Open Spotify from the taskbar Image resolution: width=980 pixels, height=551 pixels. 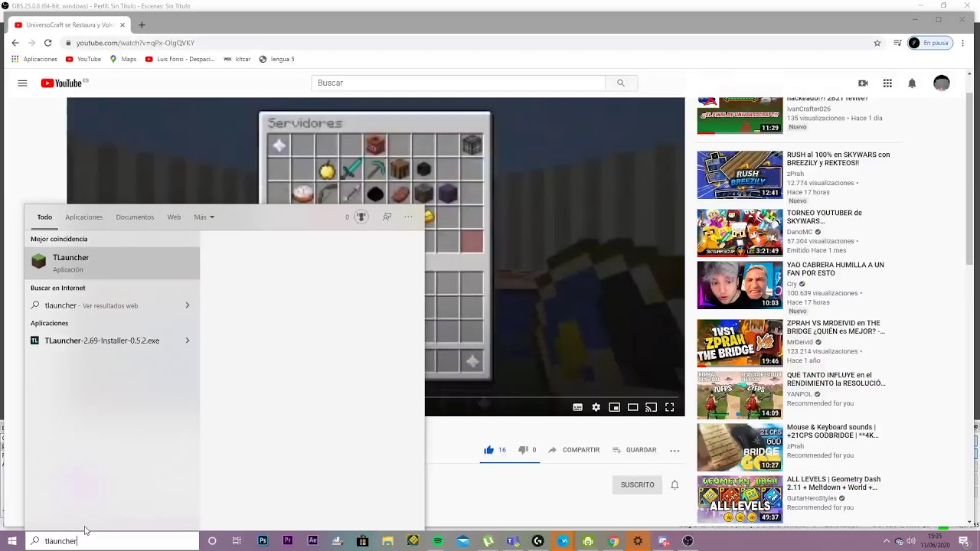(438, 541)
